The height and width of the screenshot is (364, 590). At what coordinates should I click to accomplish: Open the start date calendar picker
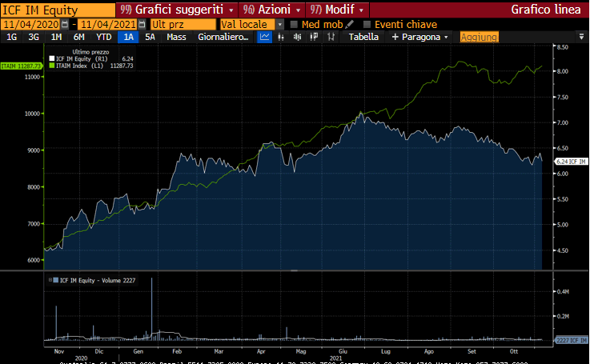[x=65, y=25]
